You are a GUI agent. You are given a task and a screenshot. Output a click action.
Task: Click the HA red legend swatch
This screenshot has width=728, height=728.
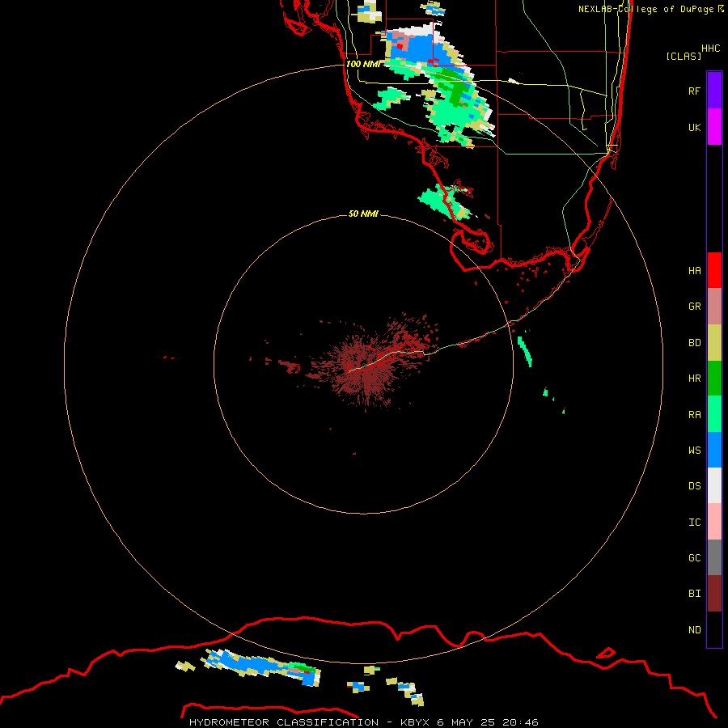[714, 270]
